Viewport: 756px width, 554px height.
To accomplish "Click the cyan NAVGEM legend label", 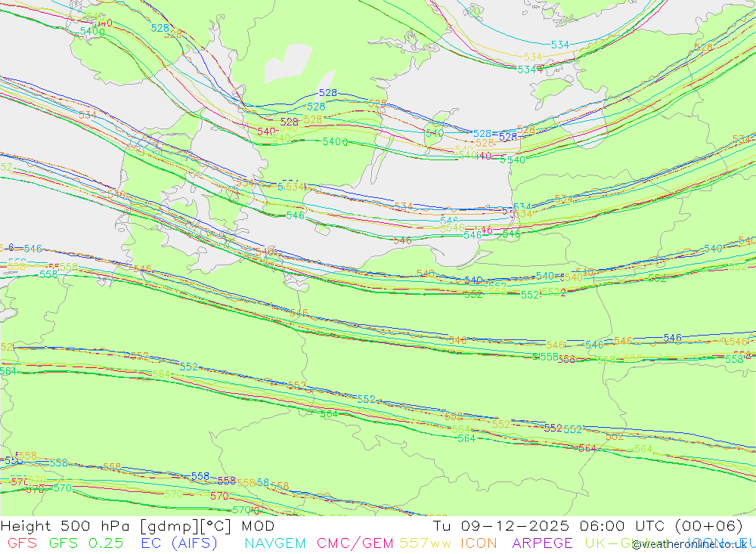I will click(275, 543).
